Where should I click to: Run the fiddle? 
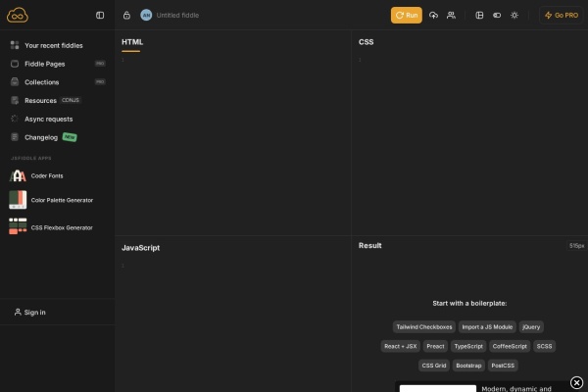407,16
